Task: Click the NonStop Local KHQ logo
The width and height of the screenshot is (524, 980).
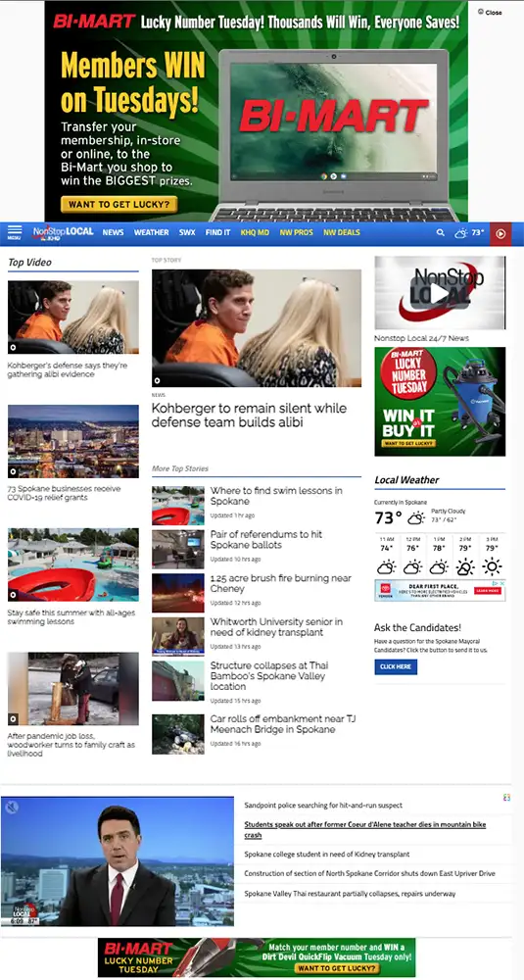Action: pos(63,232)
